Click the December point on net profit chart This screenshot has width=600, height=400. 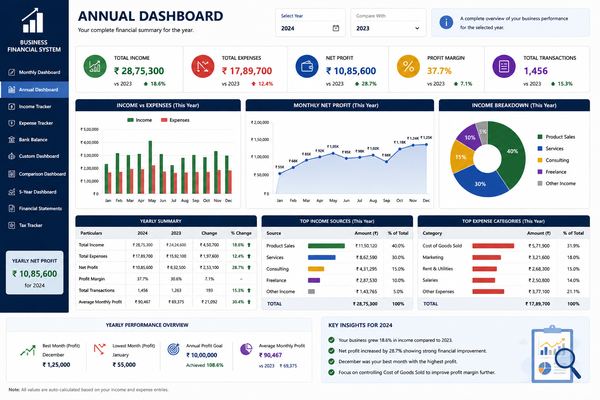[426, 144]
